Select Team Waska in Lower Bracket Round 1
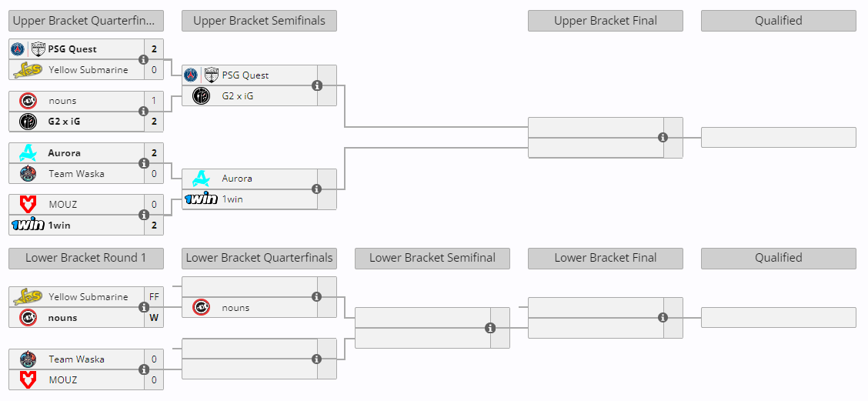The width and height of the screenshot is (868, 401). point(76,359)
